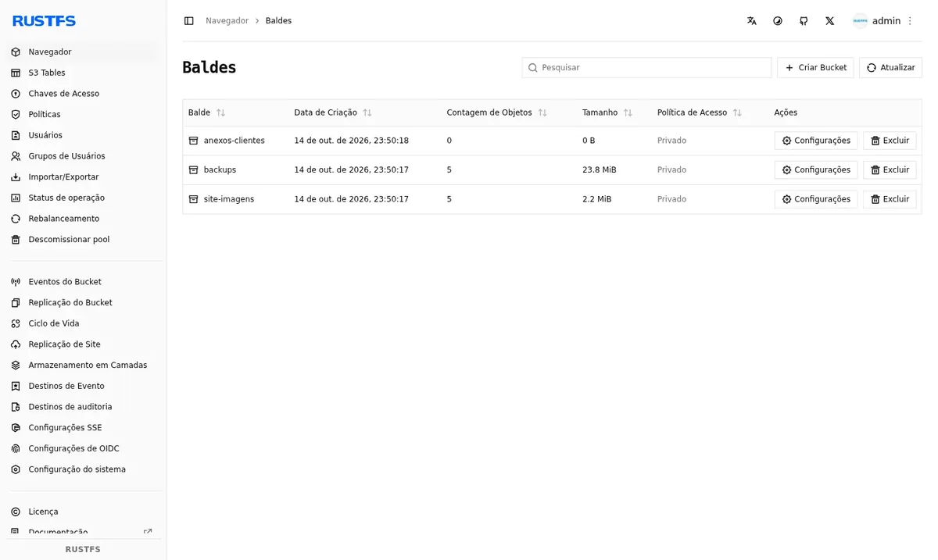Open the site-imagens bucket name

pyautogui.click(x=228, y=199)
